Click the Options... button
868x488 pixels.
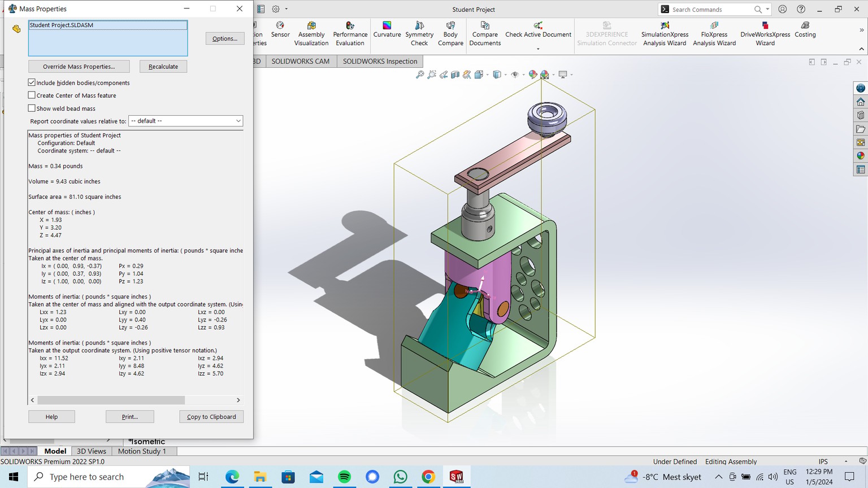click(225, 38)
